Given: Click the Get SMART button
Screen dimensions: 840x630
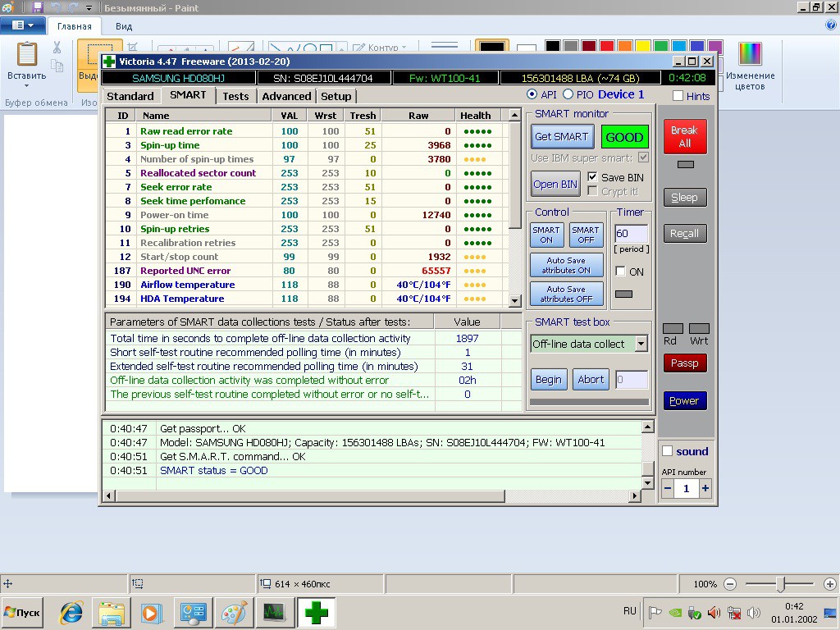Looking at the screenshot, I should point(561,137).
